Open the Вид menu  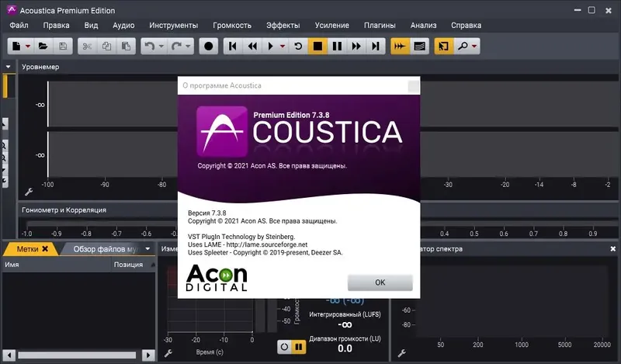[91, 26]
